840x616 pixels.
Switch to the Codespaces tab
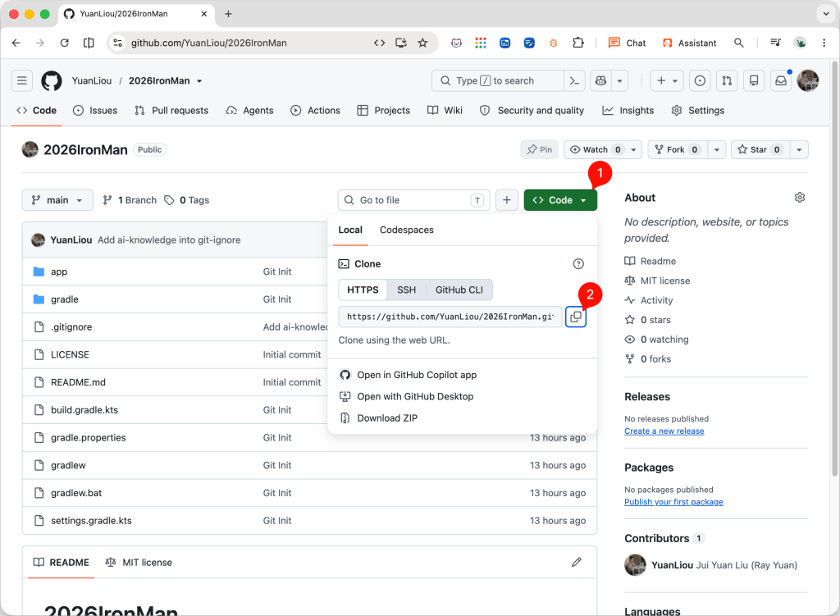click(407, 230)
